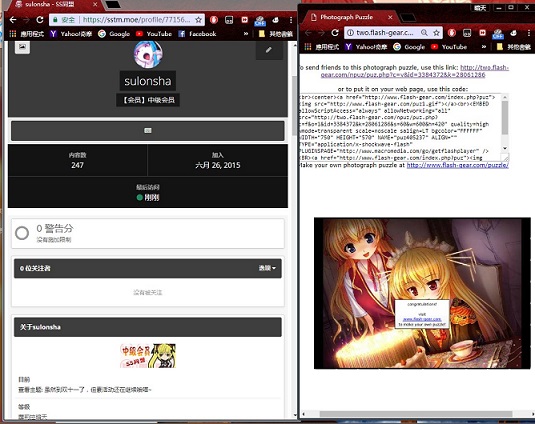
Task: Click the horizontal scrollbar of the puzzle page
Action: [x=415, y=414]
